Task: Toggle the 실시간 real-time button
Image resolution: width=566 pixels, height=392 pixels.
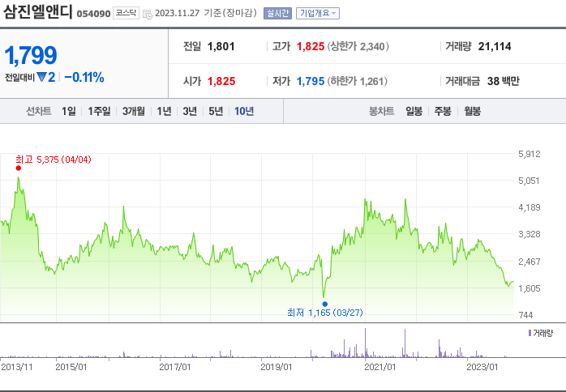Action: point(277,14)
